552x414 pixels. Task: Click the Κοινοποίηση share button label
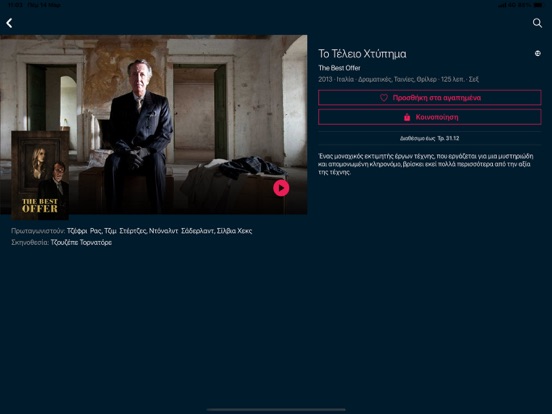click(x=437, y=117)
